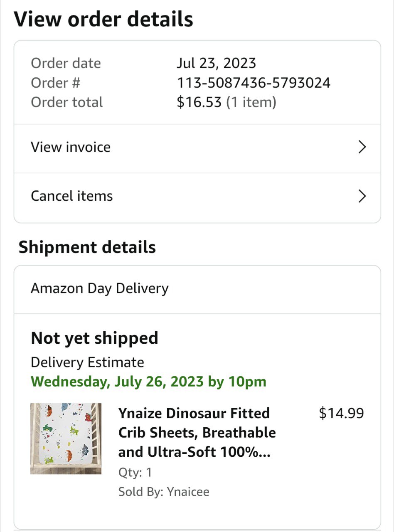Open the Ynaize Dinosaur Fitted Crib Sheets title
This screenshot has width=394, height=532.
(197, 432)
